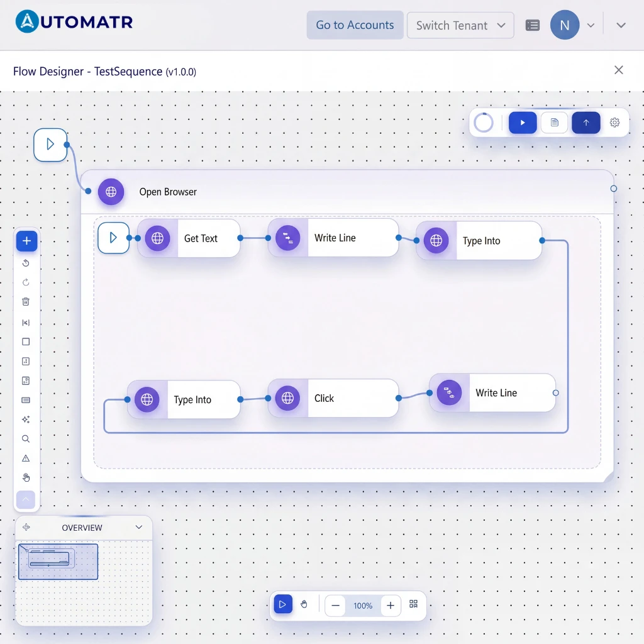This screenshot has height=644, width=644.
Task: Click the zoom in plus button
Action: pyautogui.click(x=391, y=606)
